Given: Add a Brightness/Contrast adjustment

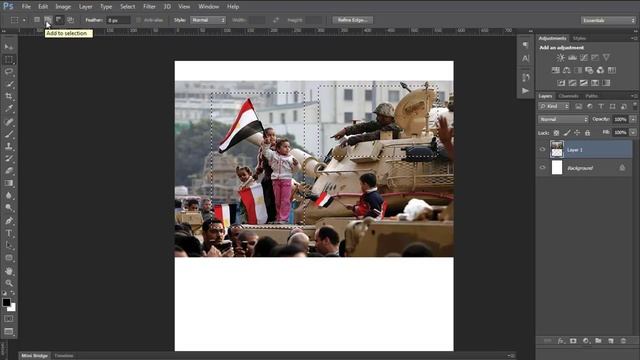Looking at the screenshot, I should click(x=561, y=58).
